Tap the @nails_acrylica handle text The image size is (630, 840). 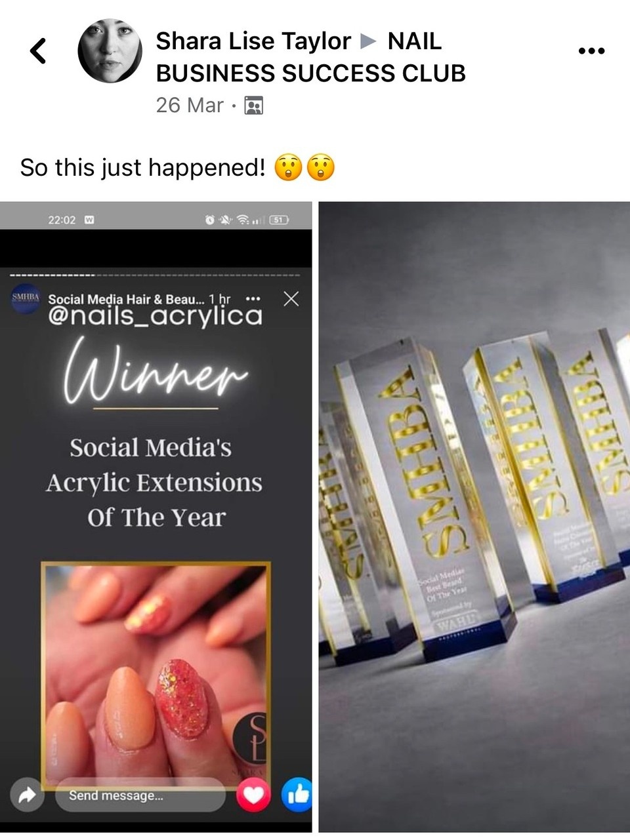(x=156, y=316)
